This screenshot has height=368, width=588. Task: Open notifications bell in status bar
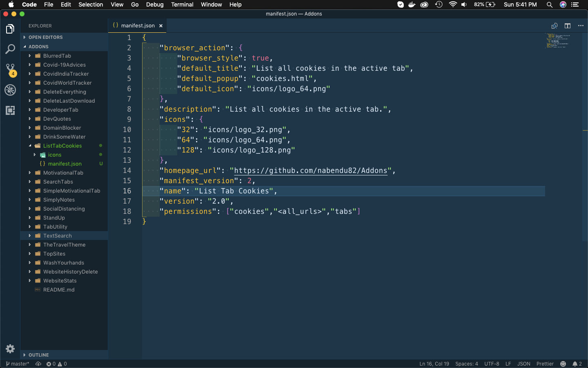[577, 364]
